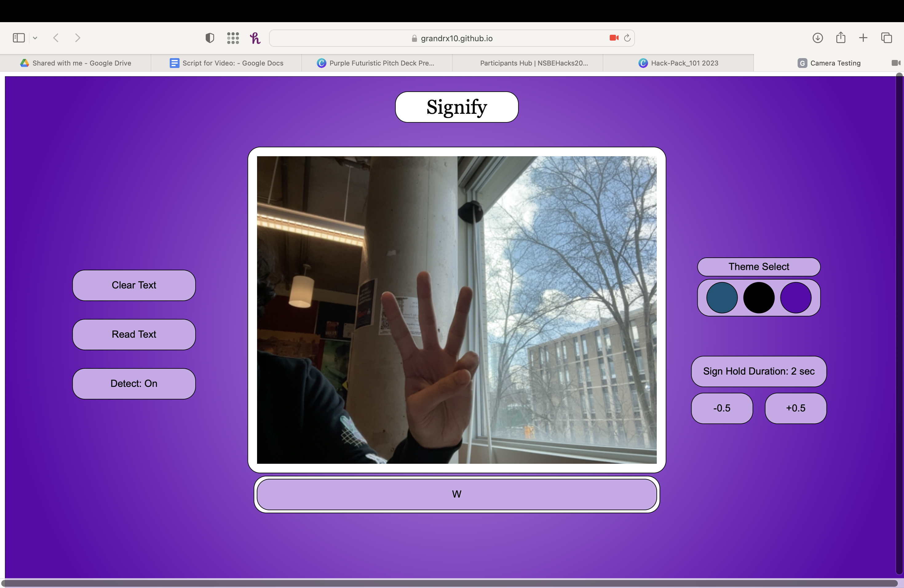Switch to Script for Video Google Docs tab
The width and height of the screenshot is (904, 588).
[x=226, y=63]
